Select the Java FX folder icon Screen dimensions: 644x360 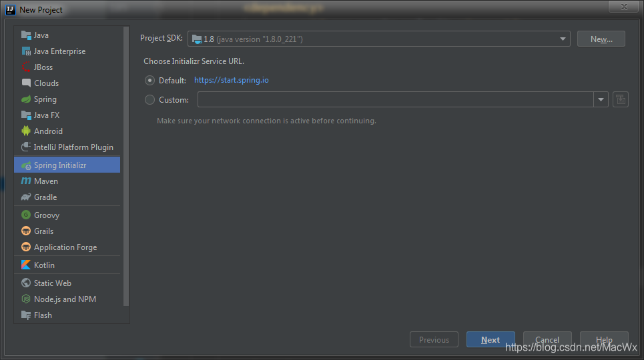pos(26,115)
